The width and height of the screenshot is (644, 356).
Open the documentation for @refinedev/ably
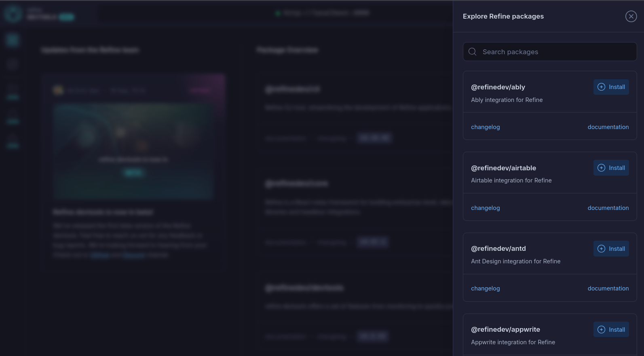[608, 127]
